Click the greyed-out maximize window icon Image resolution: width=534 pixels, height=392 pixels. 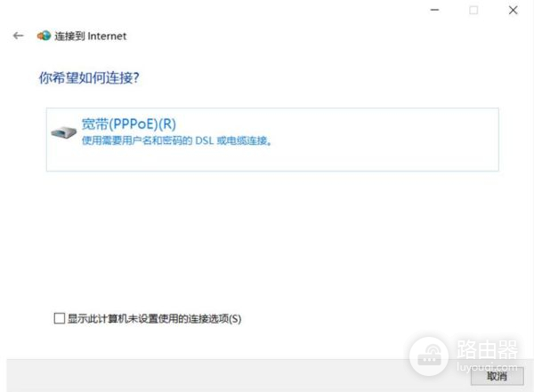473,10
